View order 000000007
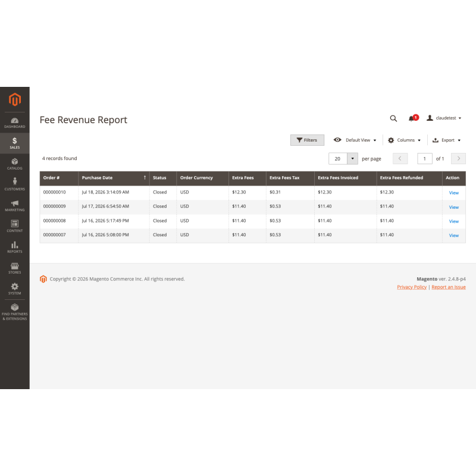Screen dimensions: 476x476 click(x=453, y=235)
